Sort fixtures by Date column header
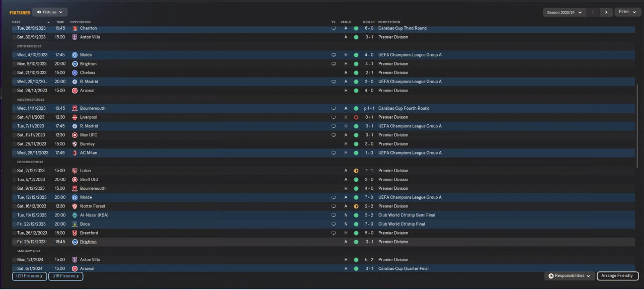 [x=16, y=22]
